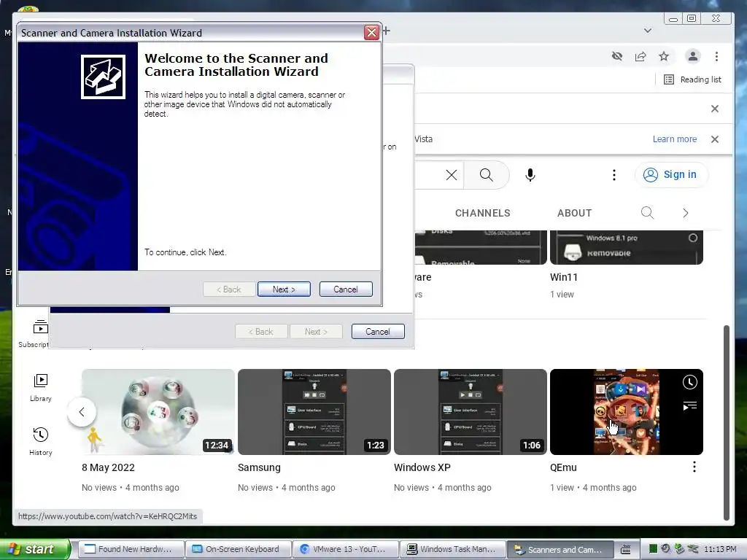Bookmark this page with the star icon
The height and width of the screenshot is (560, 747).
(x=664, y=56)
